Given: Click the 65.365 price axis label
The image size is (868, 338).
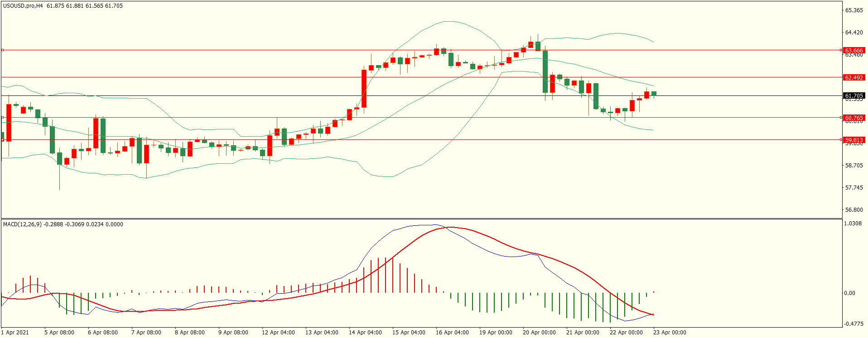Looking at the screenshot, I should point(854,10).
